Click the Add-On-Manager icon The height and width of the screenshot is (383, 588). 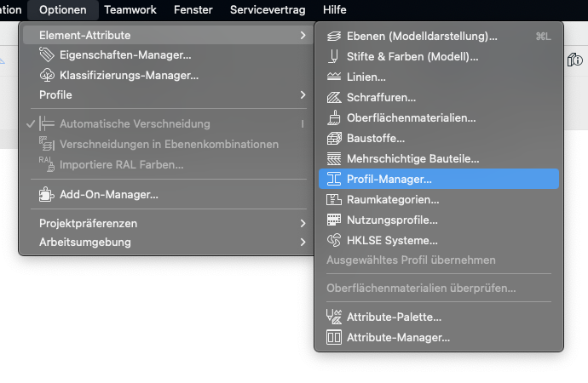click(47, 195)
